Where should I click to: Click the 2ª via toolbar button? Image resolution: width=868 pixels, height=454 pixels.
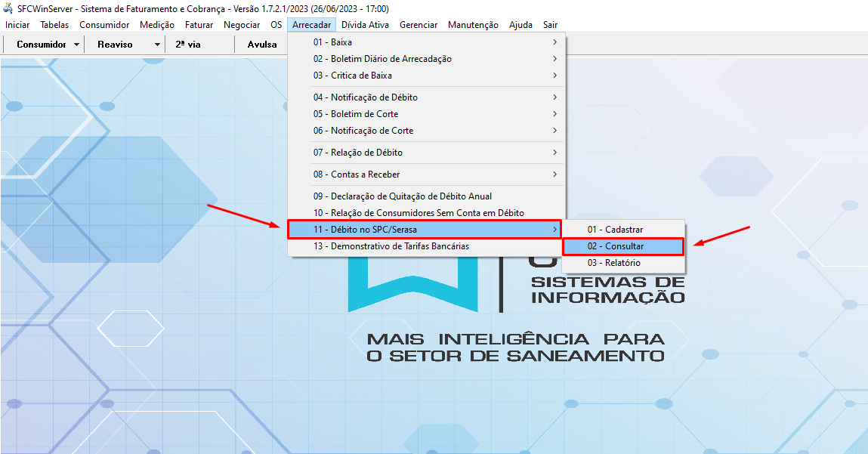point(188,45)
